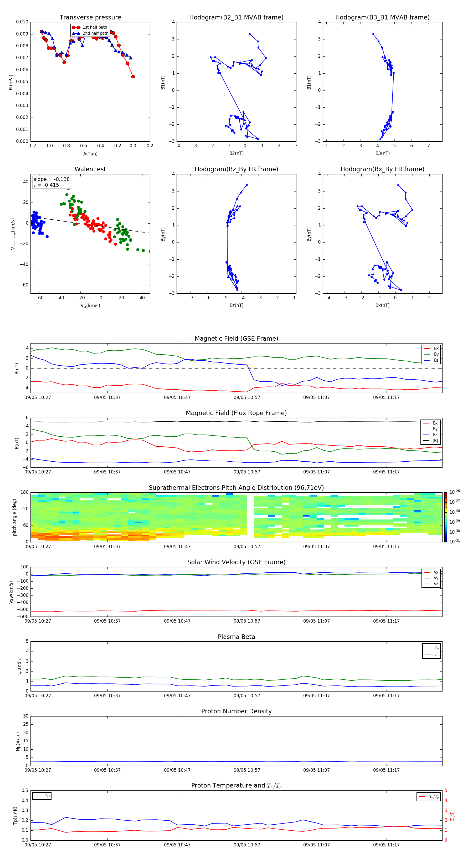
Task: Click the "Magnetic Field (Flux Rope Frame)" title
Action: (x=236, y=413)
